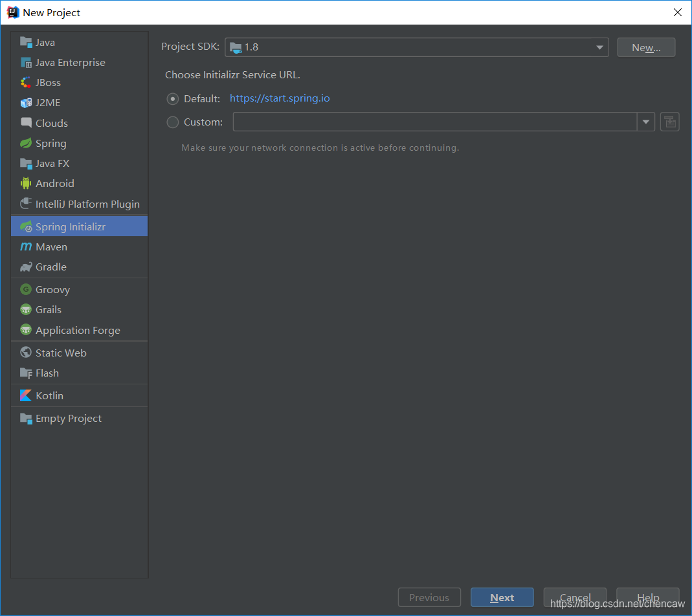
Task: Click the J2ME icon
Action: pos(26,103)
